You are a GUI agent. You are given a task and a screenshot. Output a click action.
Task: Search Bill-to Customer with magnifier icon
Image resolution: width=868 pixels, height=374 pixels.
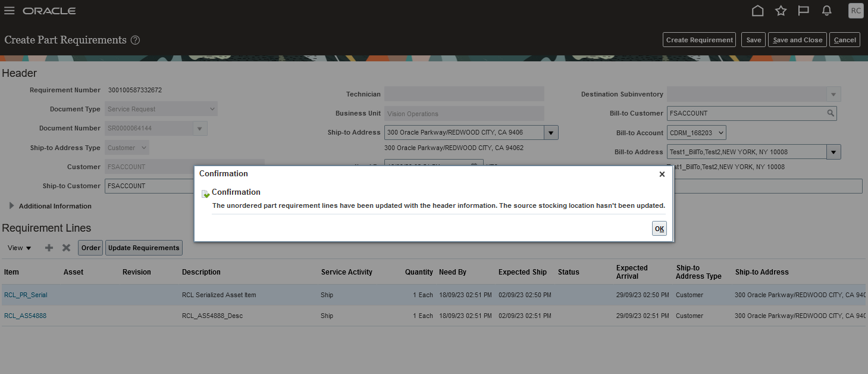click(x=830, y=113)
